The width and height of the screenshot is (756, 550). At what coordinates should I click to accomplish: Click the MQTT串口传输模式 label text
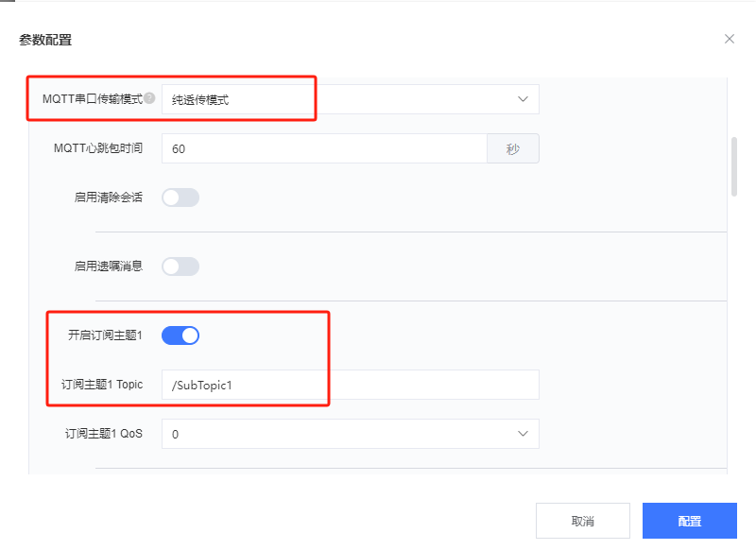click(92, 98)
